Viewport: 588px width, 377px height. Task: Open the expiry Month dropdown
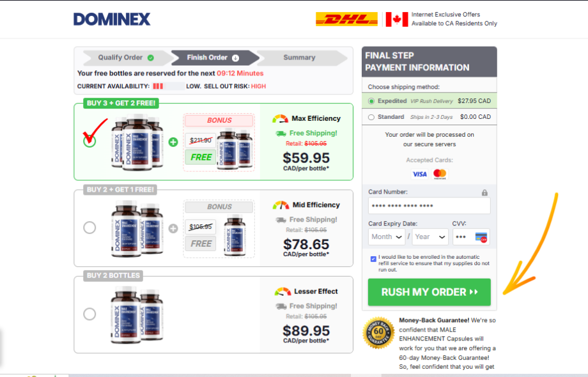click(x=387, y=237)
